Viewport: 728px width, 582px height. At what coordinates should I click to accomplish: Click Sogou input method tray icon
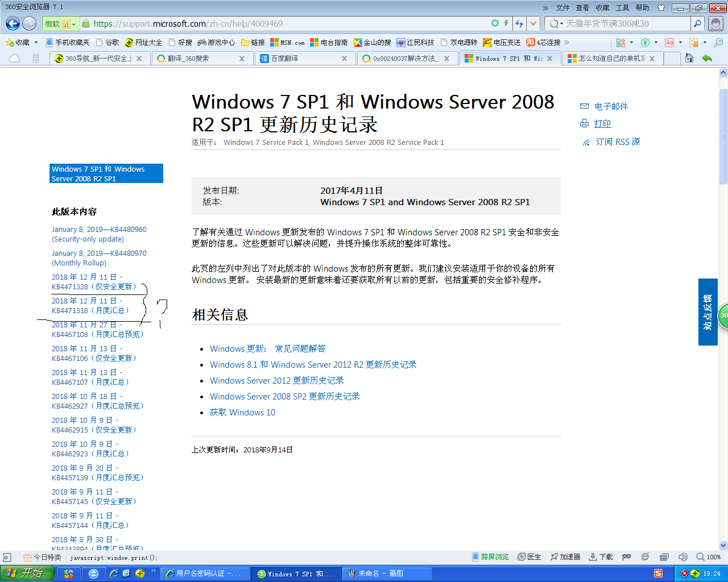point(658,573)
